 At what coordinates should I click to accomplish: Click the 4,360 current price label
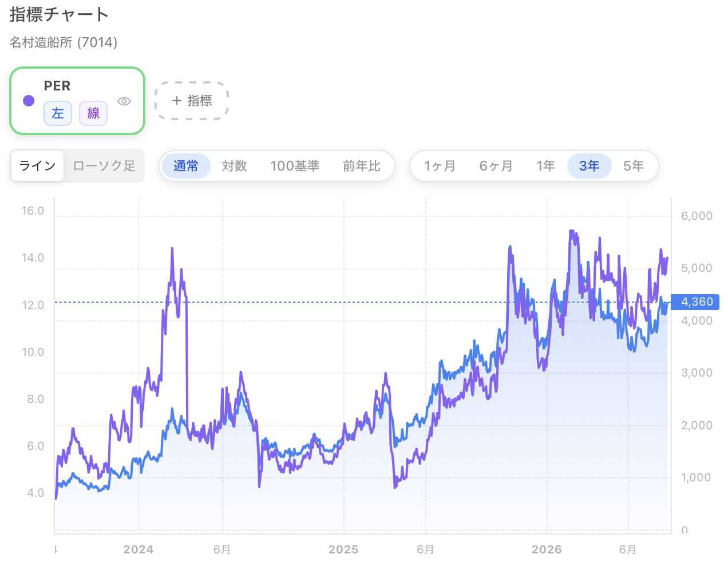pyautogui.click(x=695, y=302)
